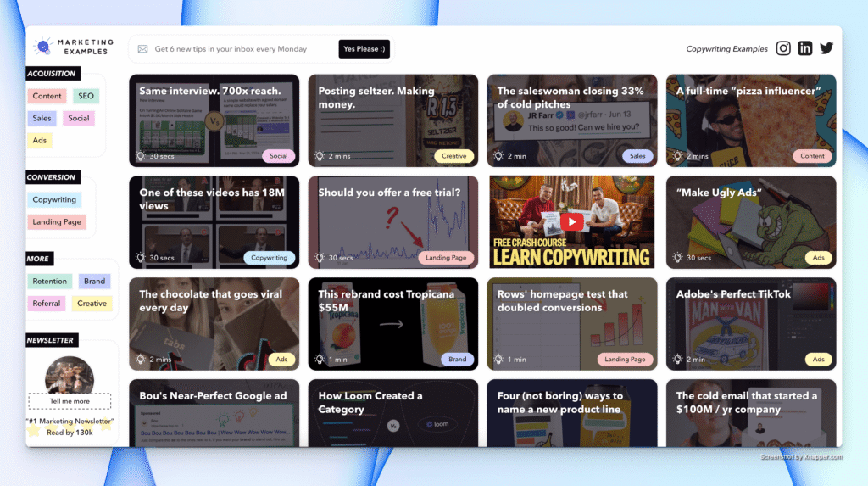Click the CONVERSION section heading
The width and height of the screenshot is (868, 486).
[x=52, y=177]
